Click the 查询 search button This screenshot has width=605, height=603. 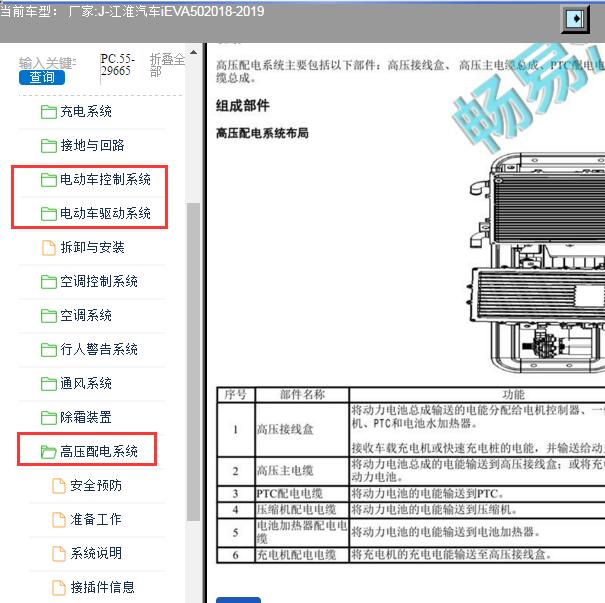pyautogui.click(x=42, y=77)
